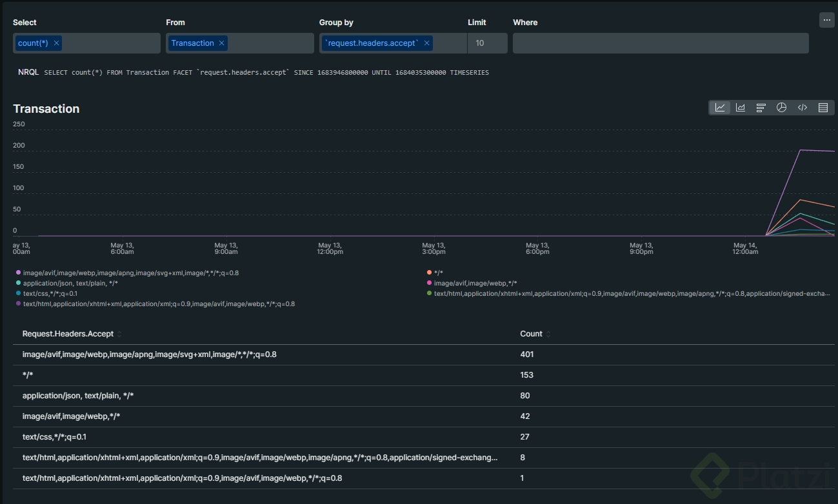
Task: Toggle text/css,*/*;q=0.1 legend series
Action: click(50, 293)
